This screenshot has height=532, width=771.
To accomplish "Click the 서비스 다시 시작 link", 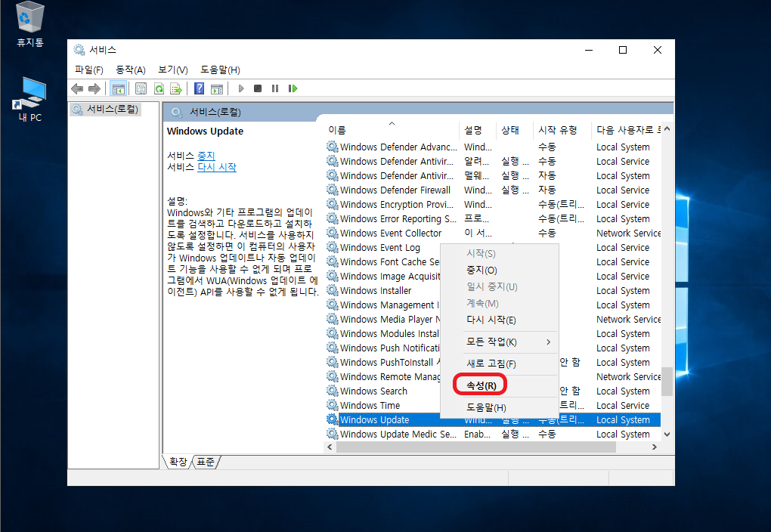I will (217, 167).
